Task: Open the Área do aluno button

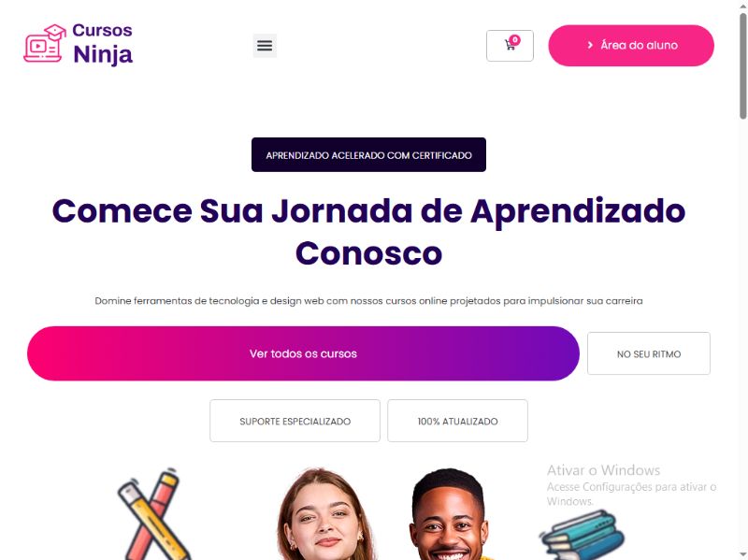Action: tap(631, 45)
